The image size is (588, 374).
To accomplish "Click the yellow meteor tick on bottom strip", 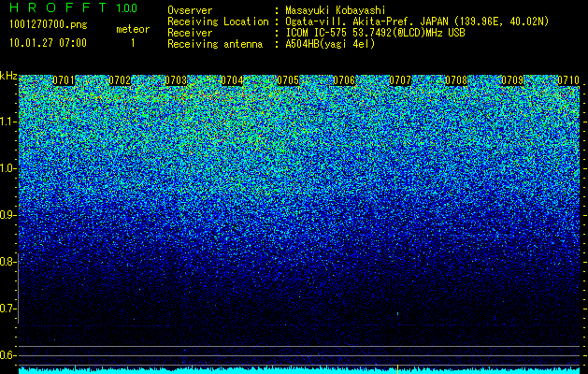I will (397, 368).
